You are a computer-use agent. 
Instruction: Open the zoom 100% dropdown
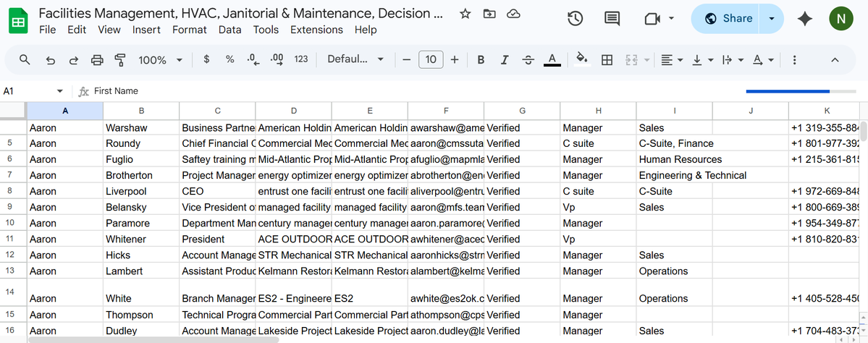pos(161,60)
